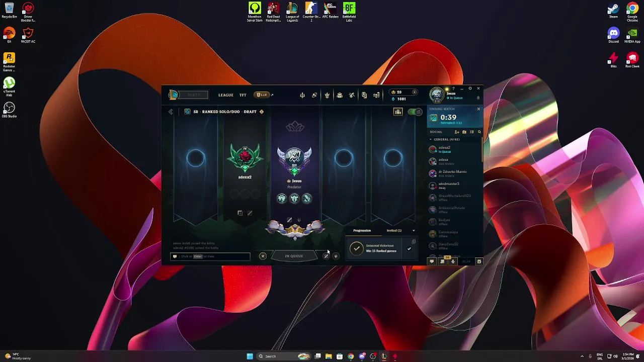Select the Invited (1) tab
644x362 pixels.
click(394, 231)
